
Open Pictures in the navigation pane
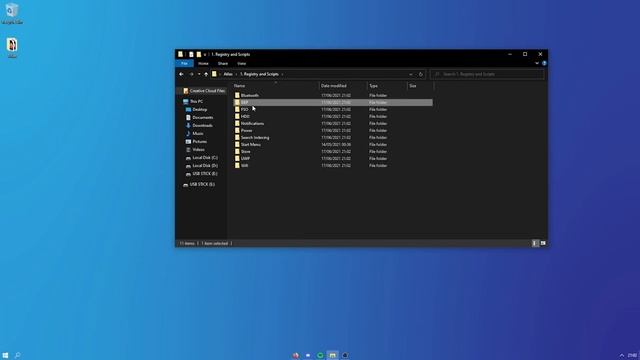pos(196,142)
